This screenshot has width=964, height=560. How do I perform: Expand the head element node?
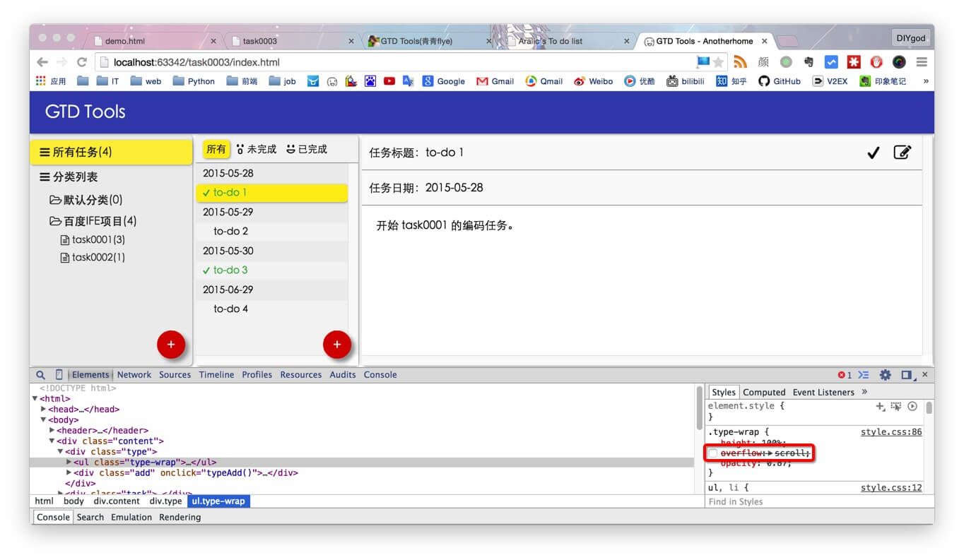[44, 410]
